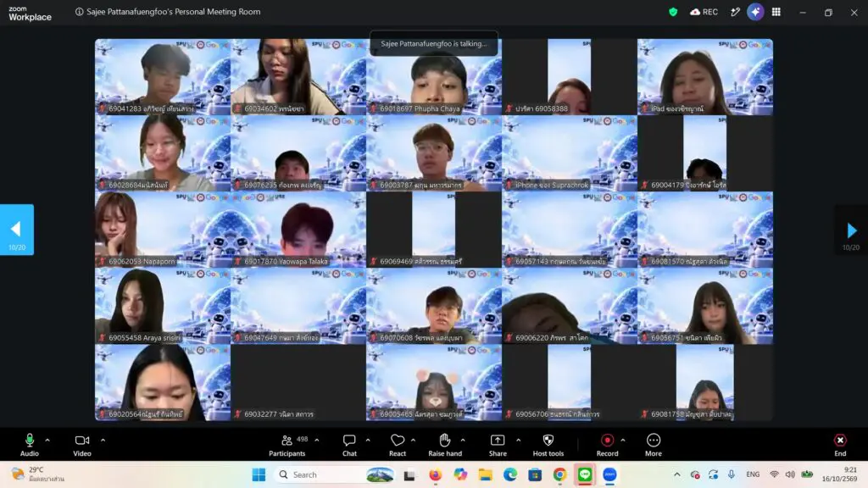Select Phupha Chaya's video tile

(434, 77)
